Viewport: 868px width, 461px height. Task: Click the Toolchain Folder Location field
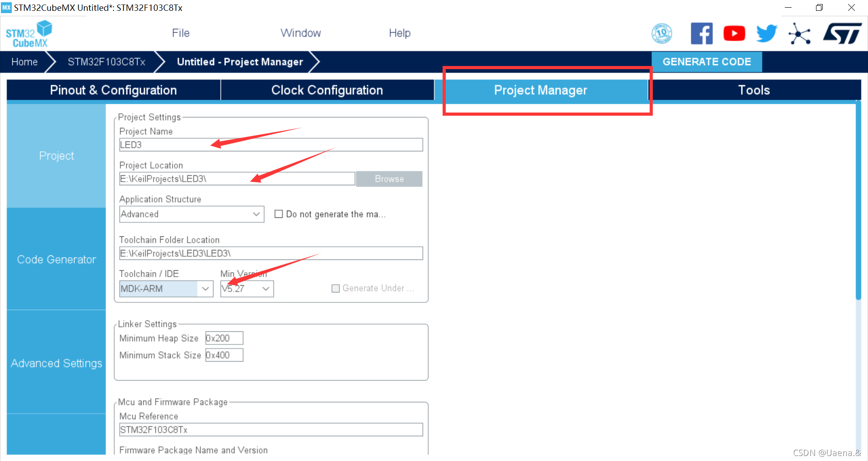[x=271, y=253]
